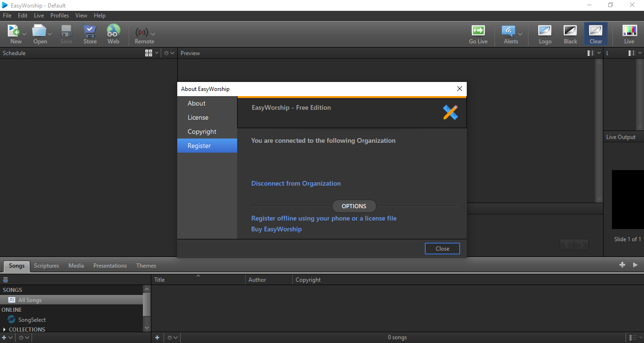Open the Help menu

pos(99,16)
